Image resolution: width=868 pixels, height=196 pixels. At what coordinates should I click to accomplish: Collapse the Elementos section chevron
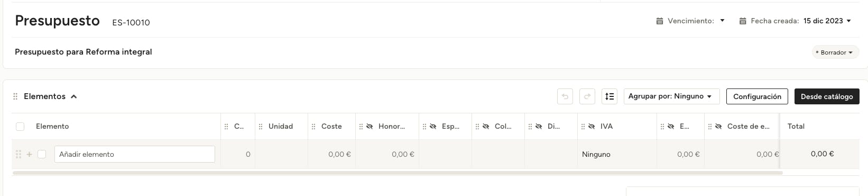[x=74, y=96]
